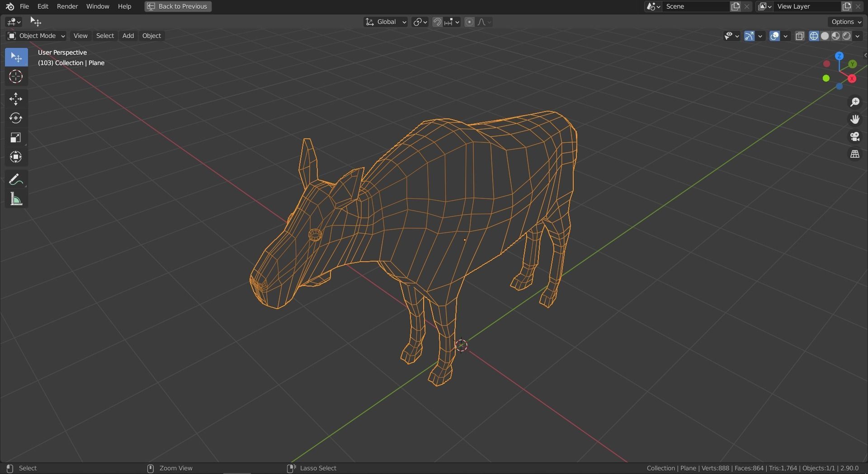Toggle snapping magnet
This screenshot has width=868, height=474.
pos(437,22)
